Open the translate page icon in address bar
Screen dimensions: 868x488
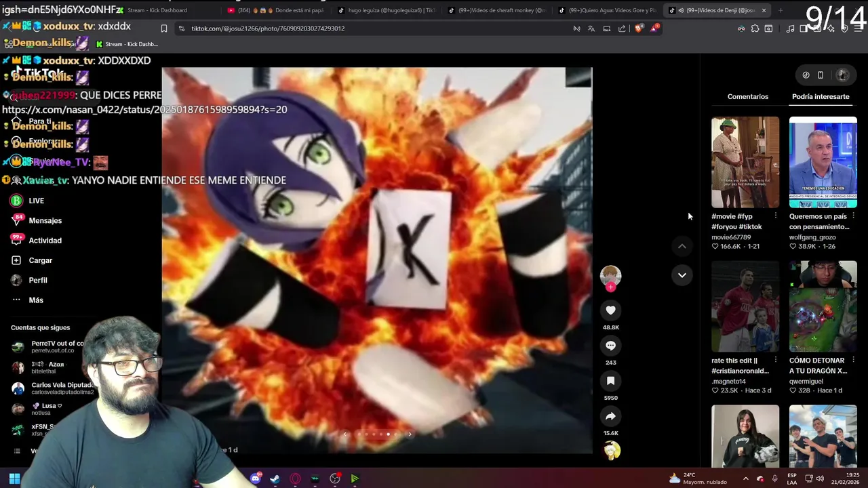point(591,28)
